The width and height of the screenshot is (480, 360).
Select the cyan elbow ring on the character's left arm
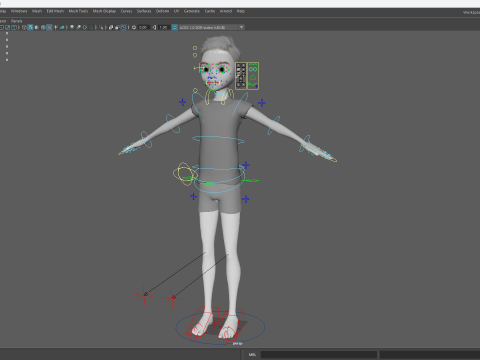(274, 125)
